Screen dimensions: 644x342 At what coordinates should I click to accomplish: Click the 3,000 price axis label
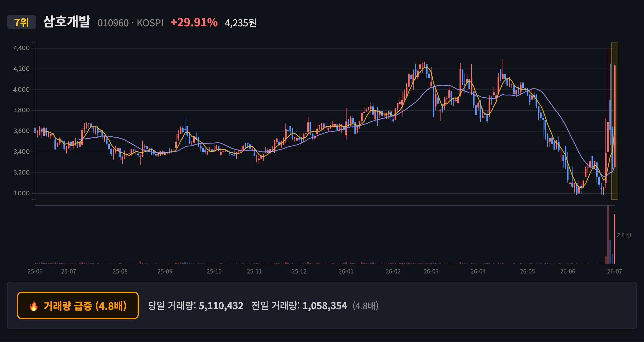tap(22, 193)
